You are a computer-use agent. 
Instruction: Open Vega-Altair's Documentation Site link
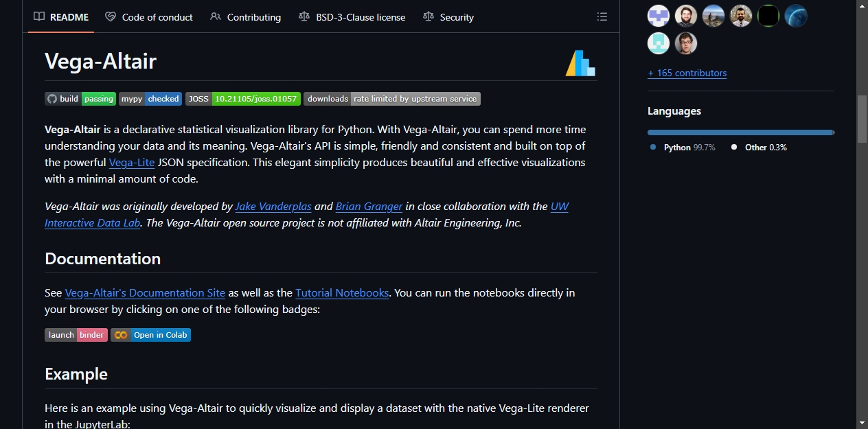pos(145,293)
